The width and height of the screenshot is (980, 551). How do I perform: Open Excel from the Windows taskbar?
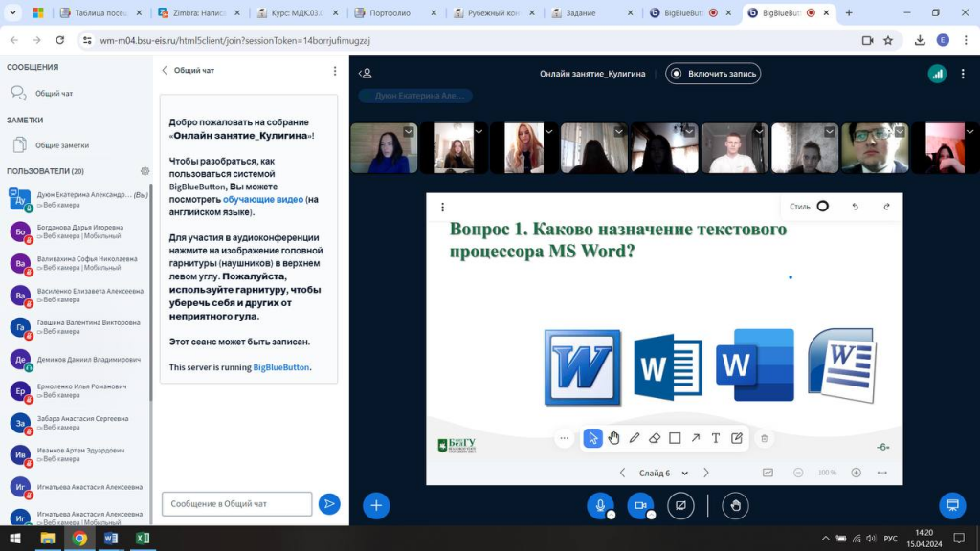143,539
